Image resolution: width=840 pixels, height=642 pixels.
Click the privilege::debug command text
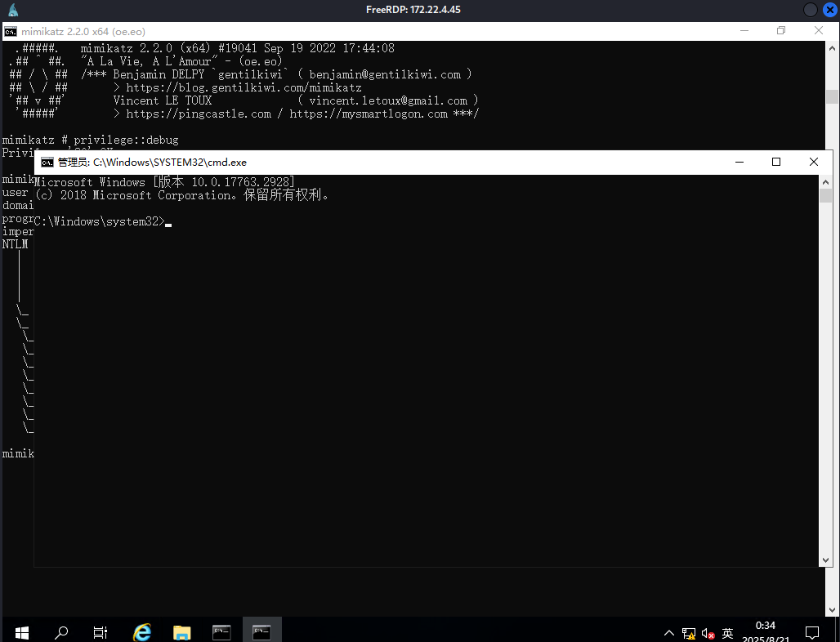coord(127,140)
